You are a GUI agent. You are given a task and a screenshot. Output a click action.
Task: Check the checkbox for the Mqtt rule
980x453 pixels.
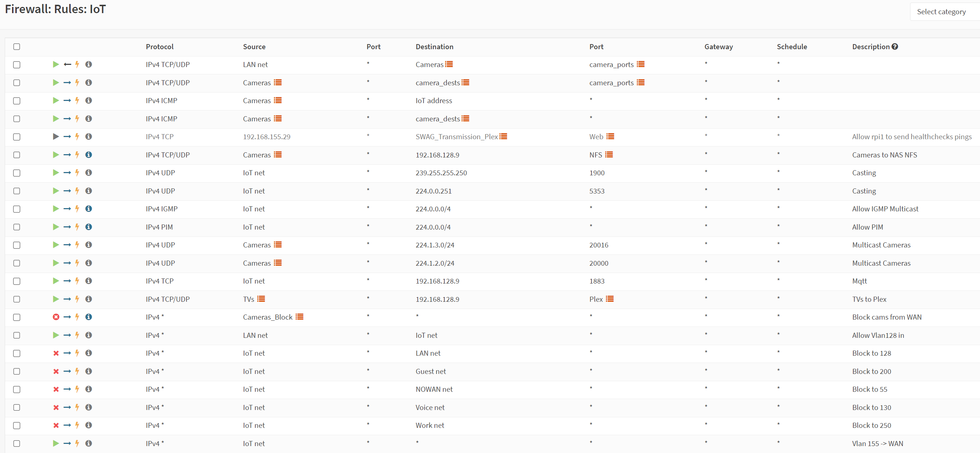pyautogui.click(x=17, y=281)
